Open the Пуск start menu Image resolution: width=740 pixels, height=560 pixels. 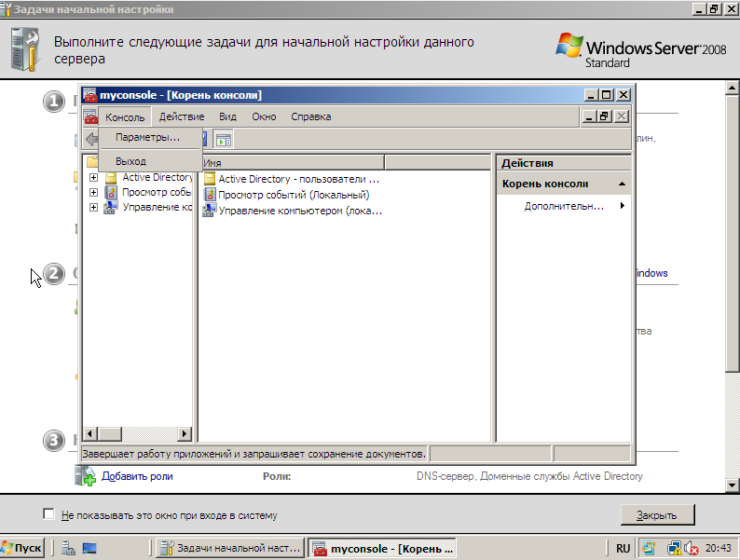click(x=22, y=548)
